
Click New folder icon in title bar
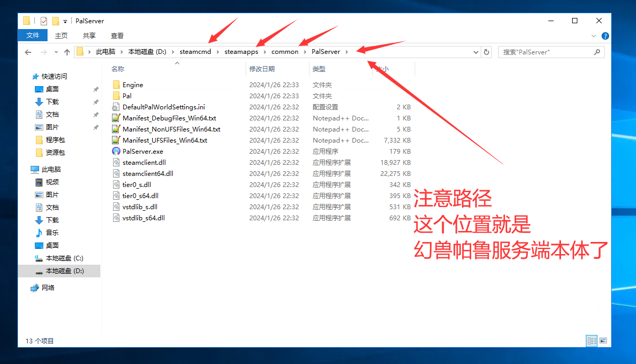[x=55, y=21]
